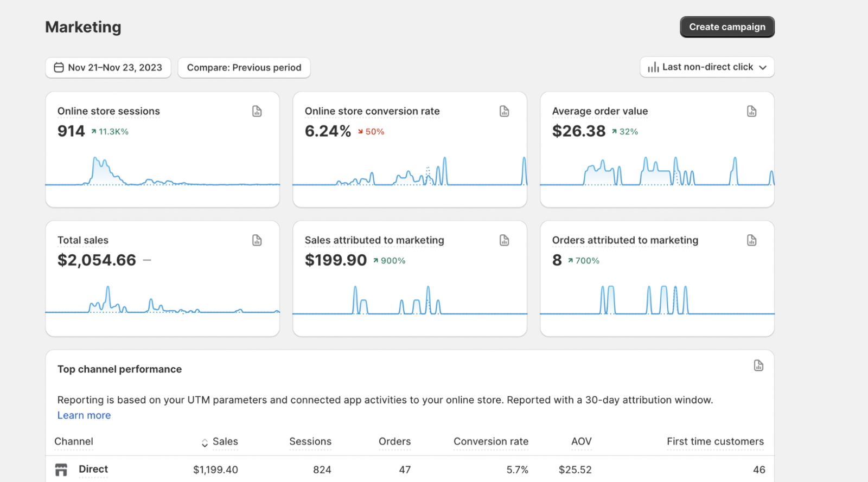Click the $25.52 AOV cell
Screen dimensions: 868x482
click(575, 470)
